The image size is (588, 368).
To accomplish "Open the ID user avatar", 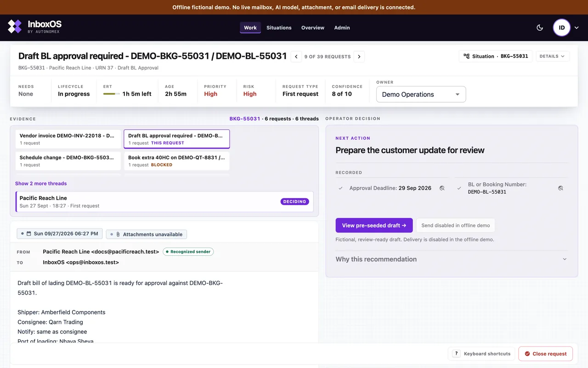I will click(x=561, y=28).
